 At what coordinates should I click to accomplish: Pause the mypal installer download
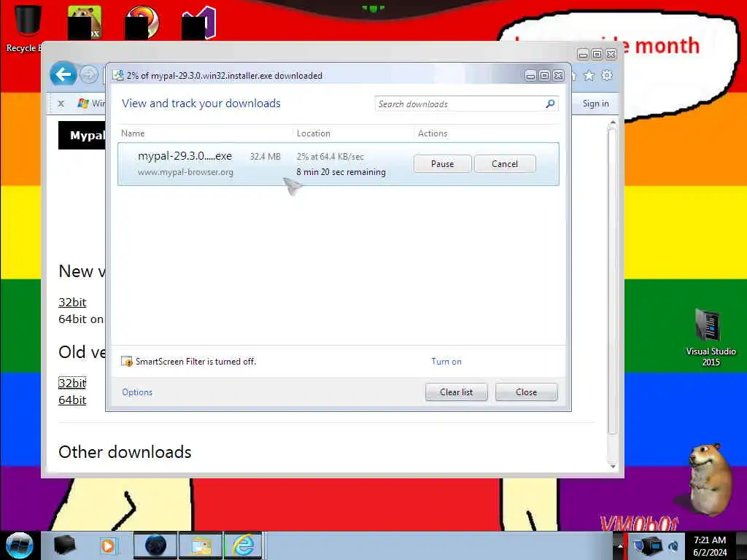(x=442, y=164)
